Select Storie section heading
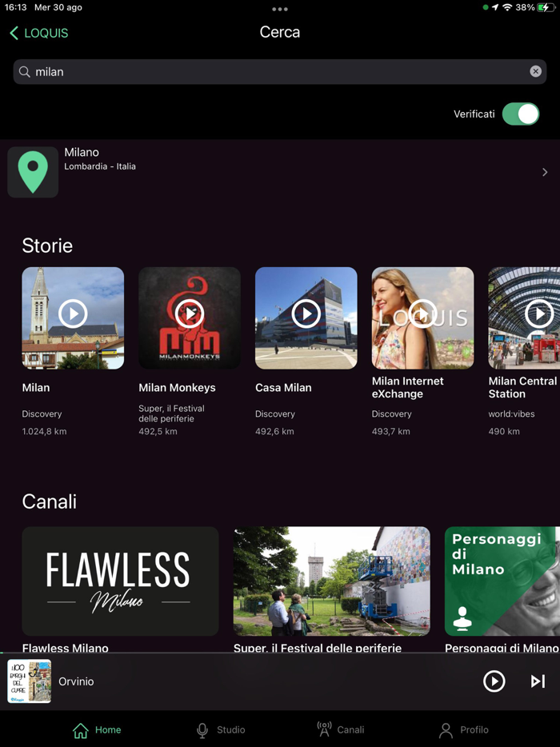 click(x=47, y=246)
